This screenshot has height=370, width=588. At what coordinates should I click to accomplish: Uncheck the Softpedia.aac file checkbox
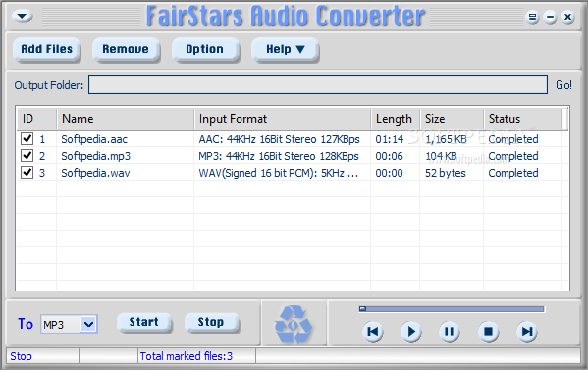point(27,138)
